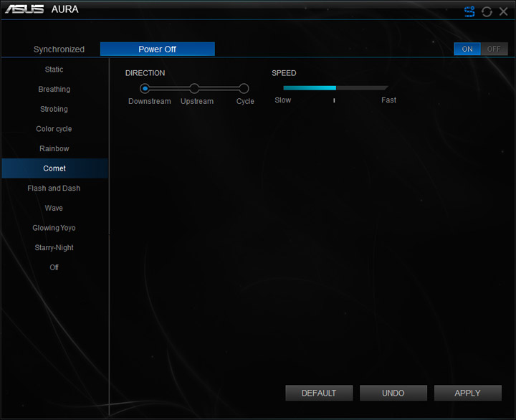This screenshot has height=420, width=516.
Task: Pick the Flash and Dash effect
Action: [54, 188]
